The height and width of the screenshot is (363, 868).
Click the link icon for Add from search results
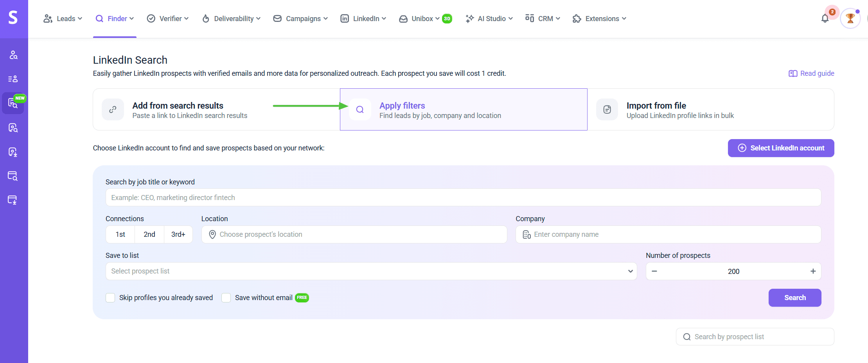point(113,109)
